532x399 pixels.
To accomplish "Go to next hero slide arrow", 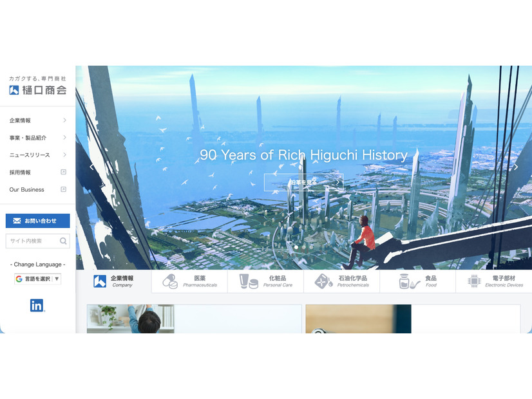I will click(x=516, y=167).
